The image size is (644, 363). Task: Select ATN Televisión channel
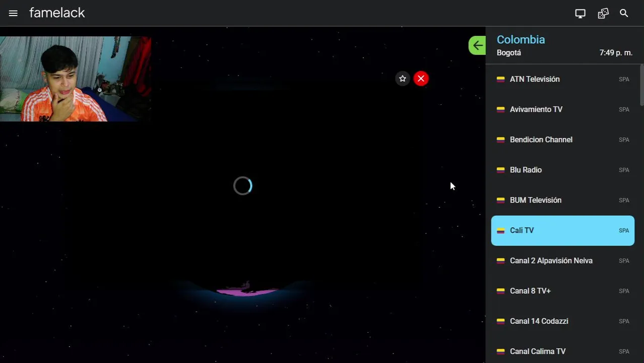[563, 79]
